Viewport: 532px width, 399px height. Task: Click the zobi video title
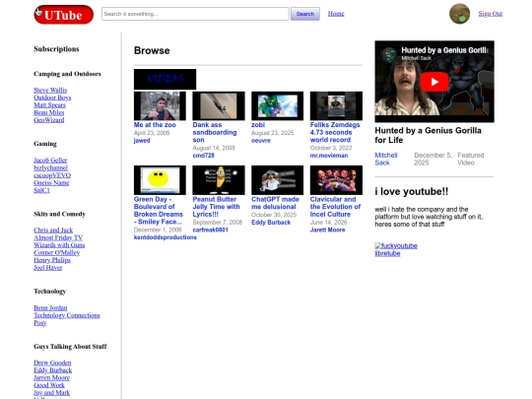[258, 125]
